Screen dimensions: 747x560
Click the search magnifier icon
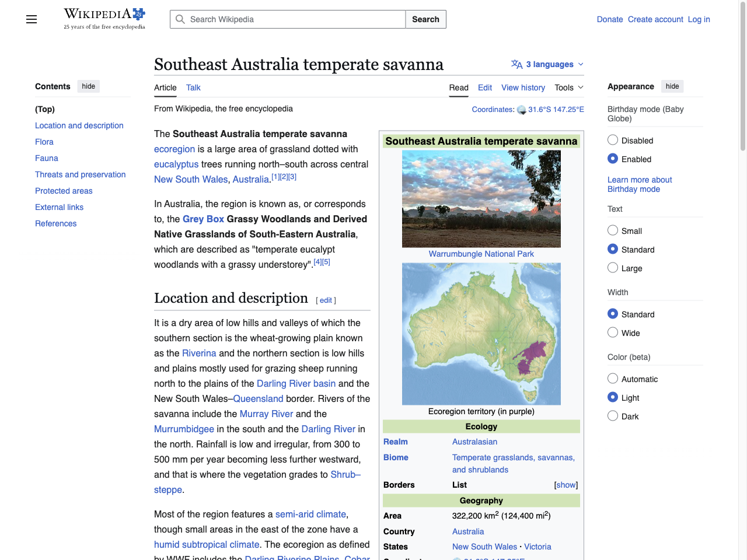[x=181, y=19]
